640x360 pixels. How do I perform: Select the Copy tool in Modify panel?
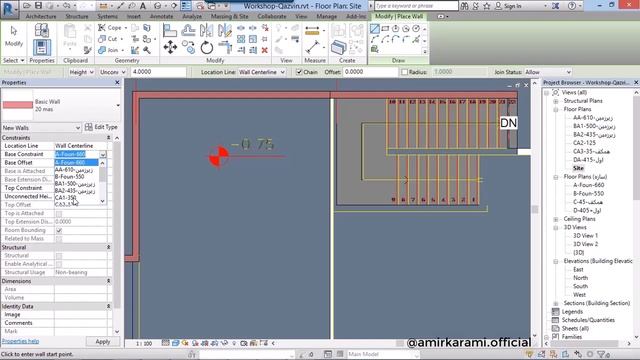(188, 47)
